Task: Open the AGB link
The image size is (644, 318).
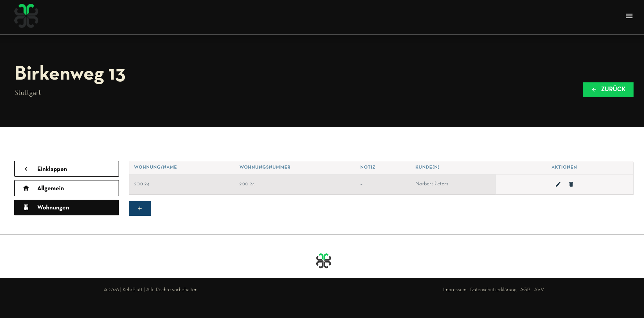Action: [x=525, y=290]
